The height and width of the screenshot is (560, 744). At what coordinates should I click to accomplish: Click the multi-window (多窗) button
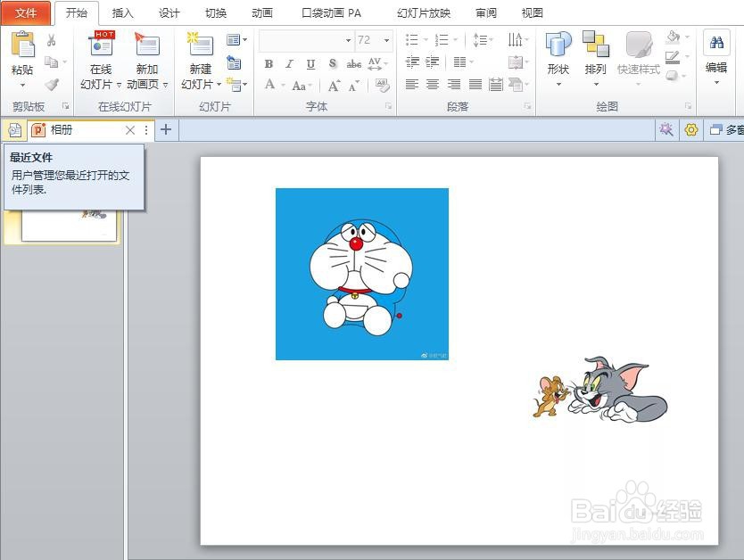point(726,129)
